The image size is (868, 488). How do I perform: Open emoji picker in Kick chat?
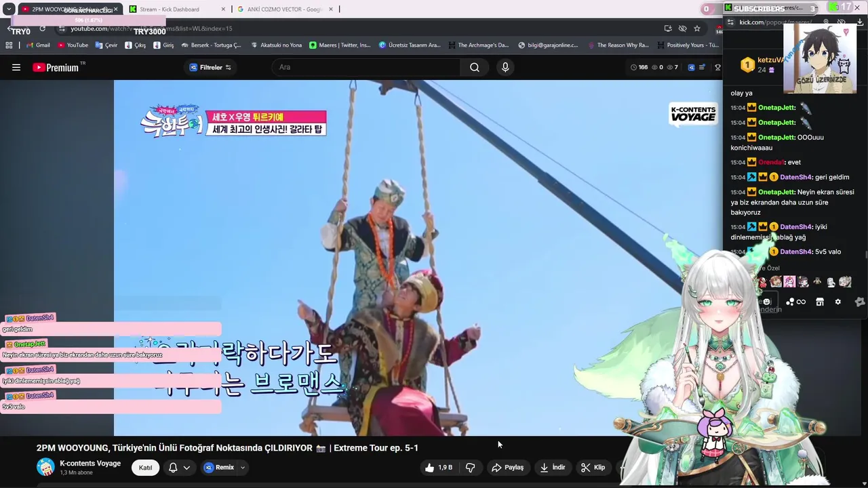(x=767, y=302)
